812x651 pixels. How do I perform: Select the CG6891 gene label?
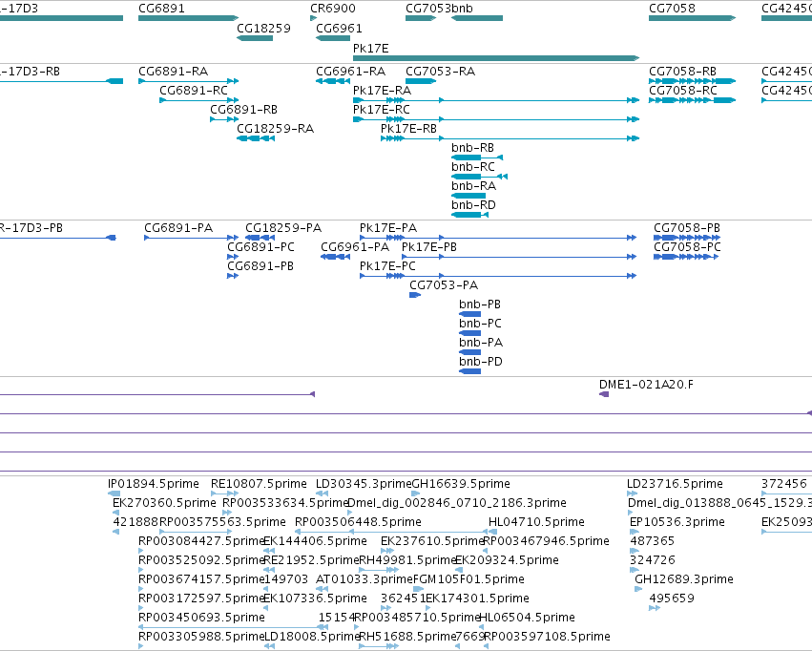click(161, 9)
